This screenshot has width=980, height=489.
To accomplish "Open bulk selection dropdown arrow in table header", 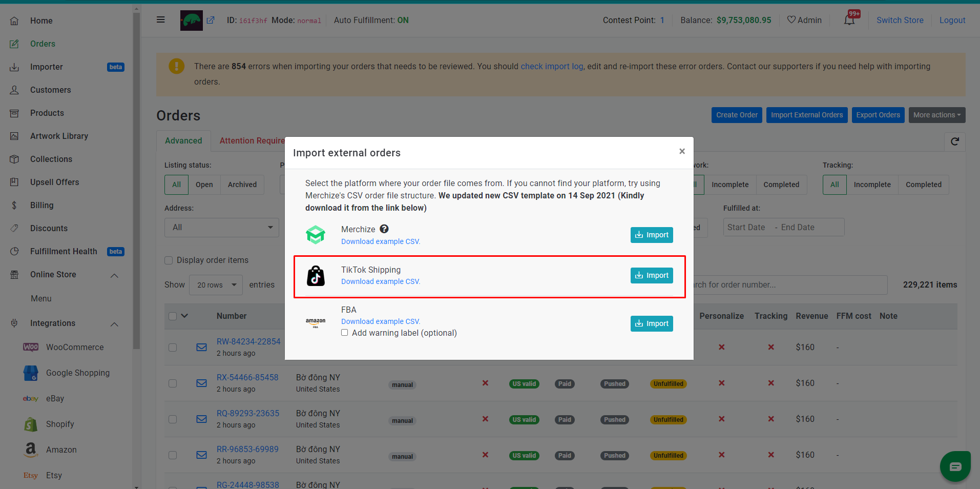I will pos(185,316).
